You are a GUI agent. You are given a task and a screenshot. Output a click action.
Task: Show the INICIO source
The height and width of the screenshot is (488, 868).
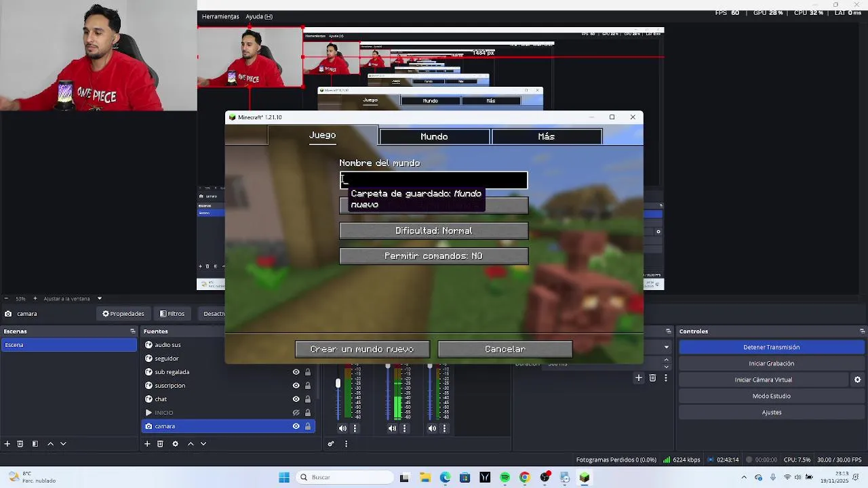point(296,413)
